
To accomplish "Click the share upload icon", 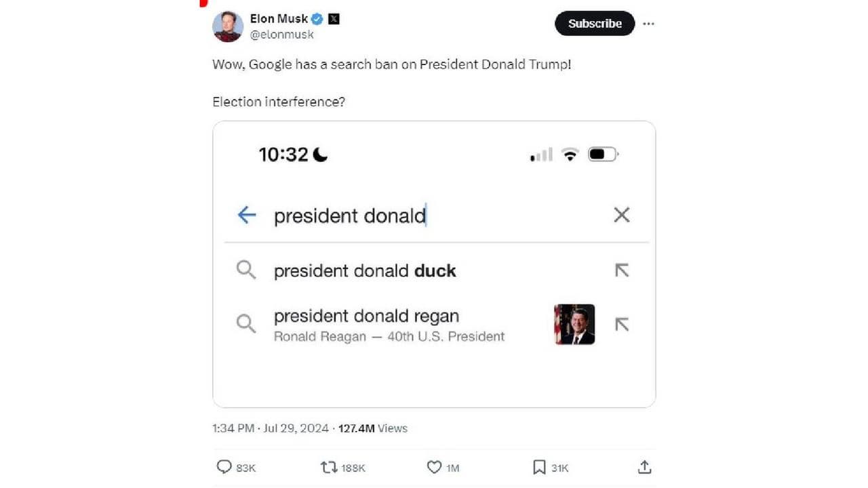I will tap(644, 467).
